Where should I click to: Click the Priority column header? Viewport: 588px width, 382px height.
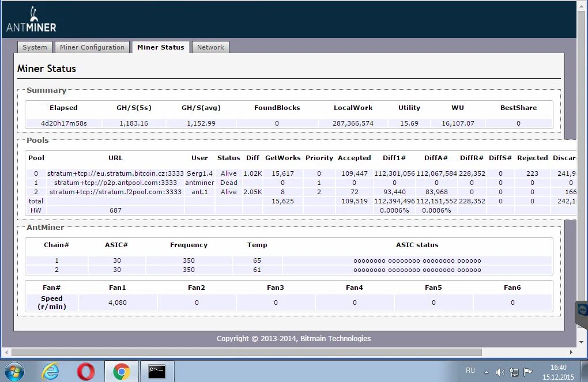pyautogui.click(x=319, y=158)
